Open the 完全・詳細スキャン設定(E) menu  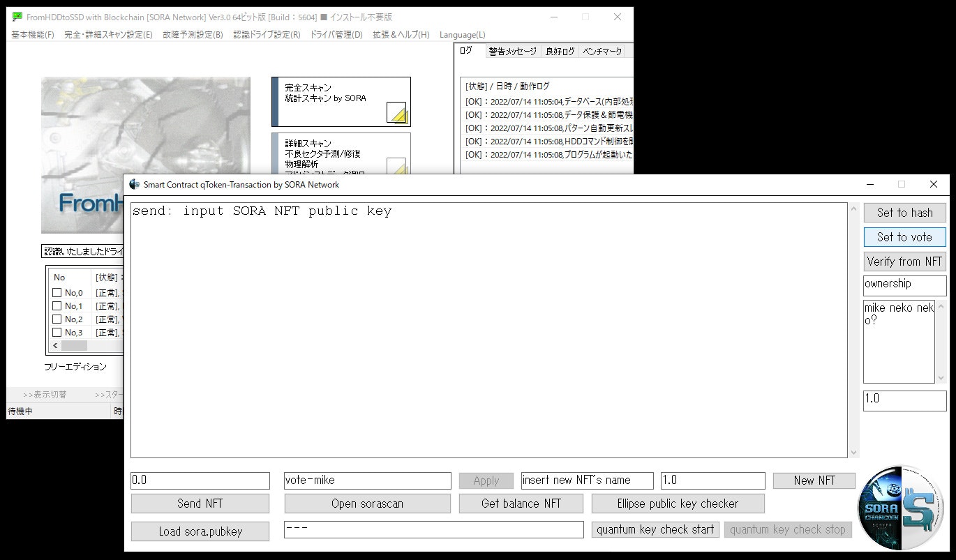108,35
